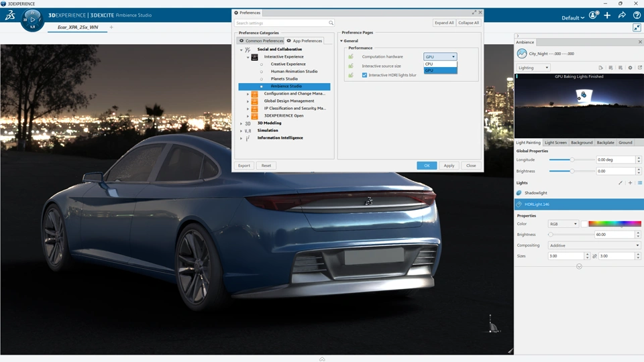Click the second bake lights icon in Ambience toolbar

(620, 67)
